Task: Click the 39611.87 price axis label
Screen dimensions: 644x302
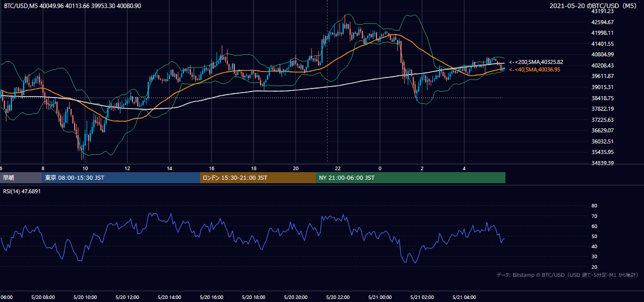Action: point(602,76)
